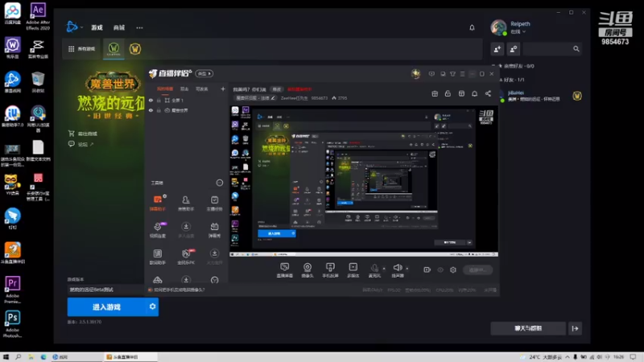Lock the 全屏 1 source
This screenshot has height=362, width=644.
159,100
